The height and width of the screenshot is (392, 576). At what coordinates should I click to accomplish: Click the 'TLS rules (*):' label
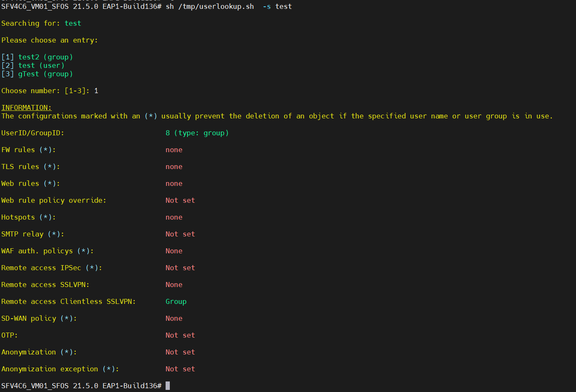click(x=31, y=166)
